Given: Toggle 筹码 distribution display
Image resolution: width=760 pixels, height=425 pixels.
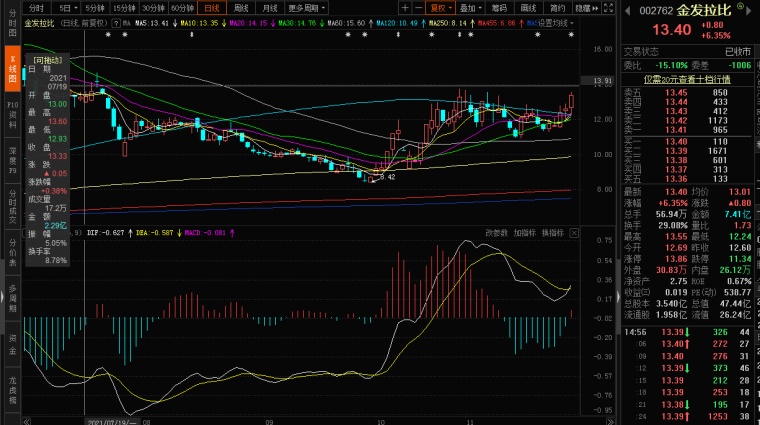Looking at the screenshot, I should [x=499, y=8].
